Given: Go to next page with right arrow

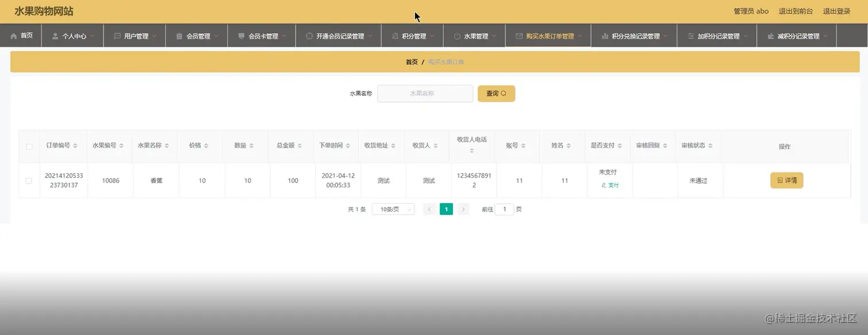Looking at the screenshot, I should point(463,209).
